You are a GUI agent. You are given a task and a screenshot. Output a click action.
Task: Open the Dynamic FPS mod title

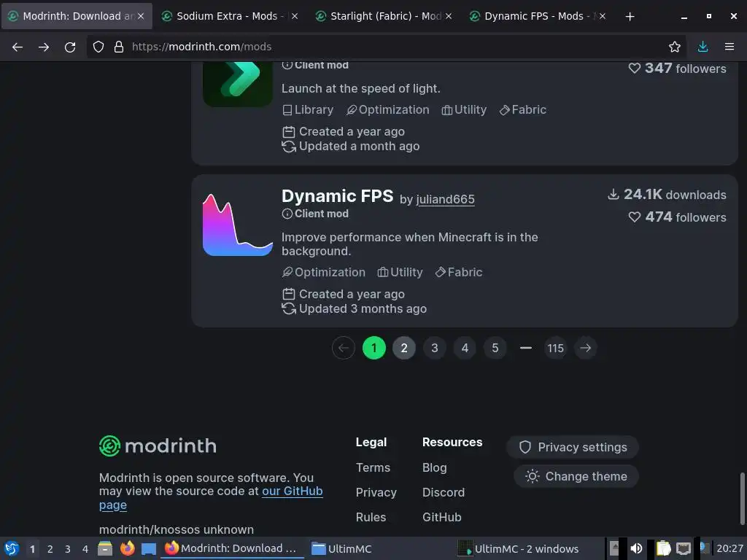click(x=337, y=196)
